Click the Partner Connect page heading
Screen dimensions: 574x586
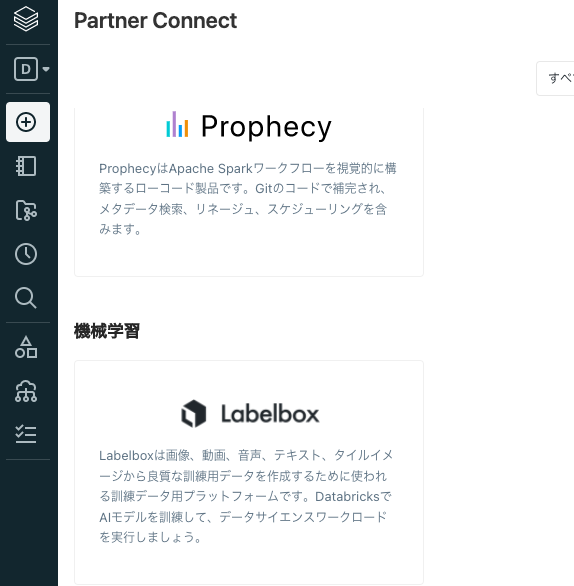pos(155,21)
